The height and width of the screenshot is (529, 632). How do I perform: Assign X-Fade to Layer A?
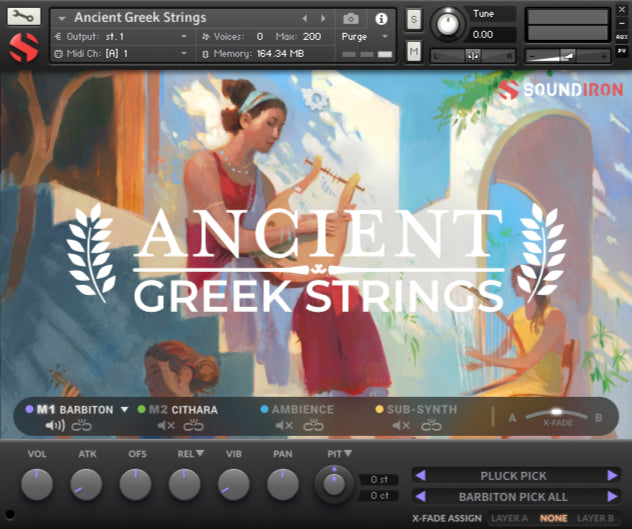(509, 518)
